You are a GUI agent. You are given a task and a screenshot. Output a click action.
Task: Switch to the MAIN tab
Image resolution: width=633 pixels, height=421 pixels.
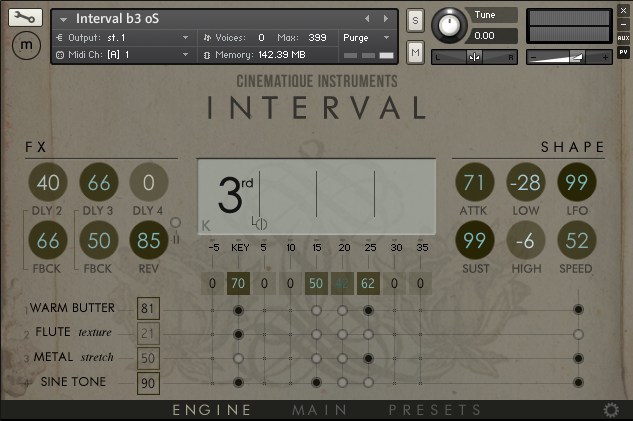point(319,410)
